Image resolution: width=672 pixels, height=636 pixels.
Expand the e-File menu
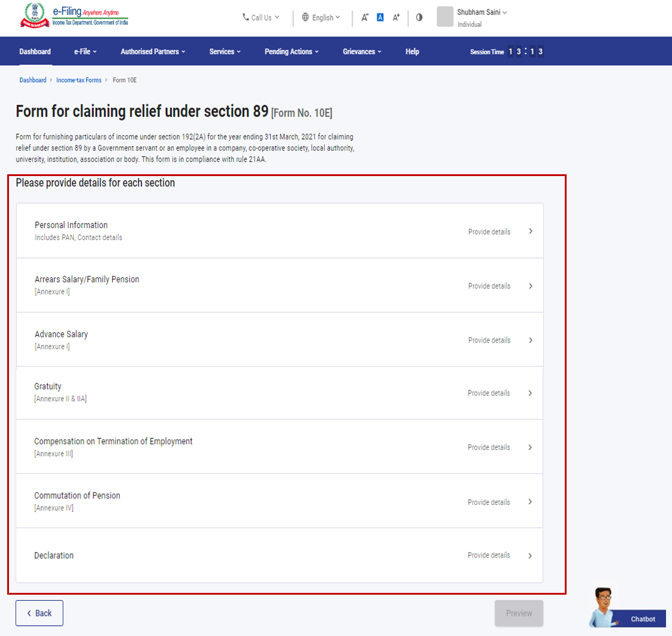(x=85, y=52)
